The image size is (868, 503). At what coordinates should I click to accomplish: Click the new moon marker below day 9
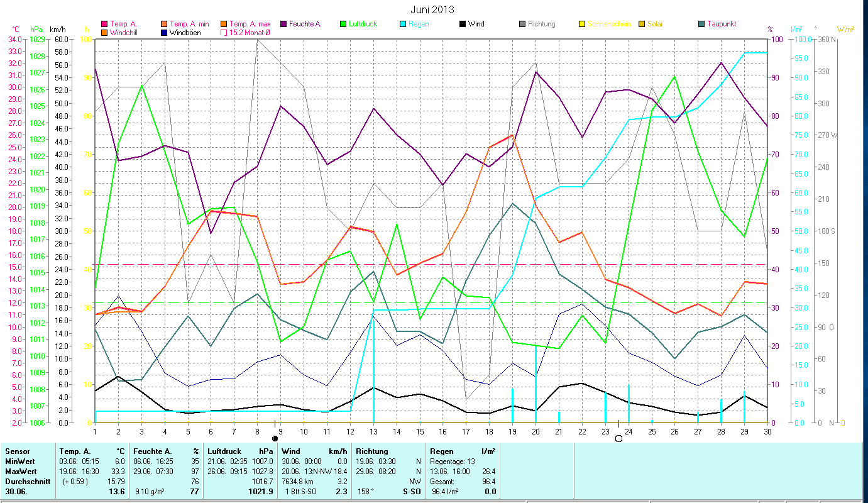click(275, 438)
